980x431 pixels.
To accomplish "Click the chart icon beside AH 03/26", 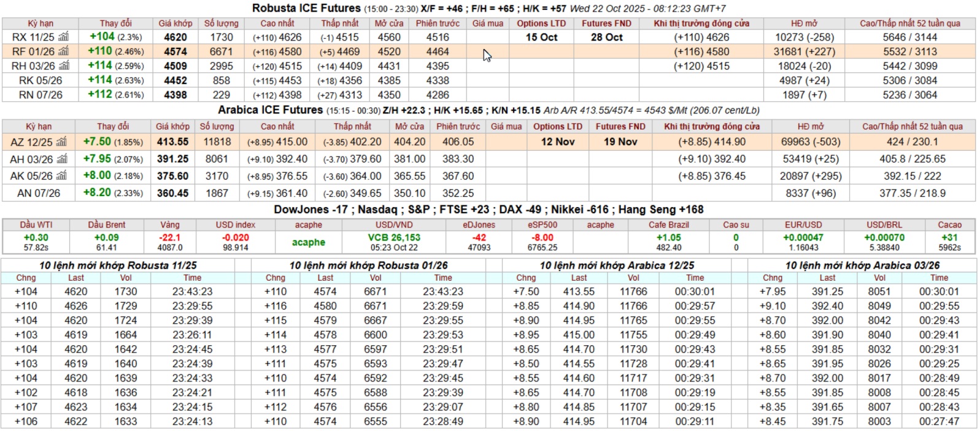I will pos(61,159).
